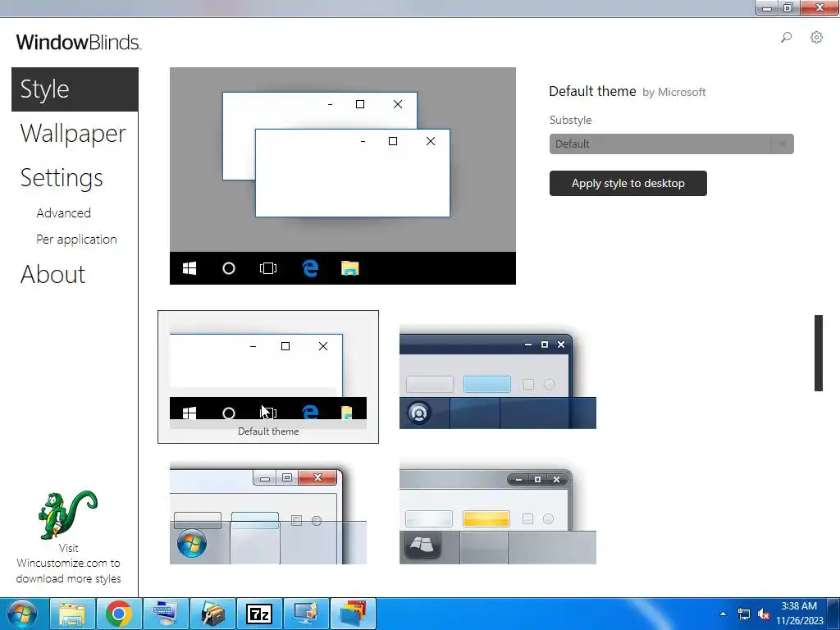Select Per application sub-item

[x=76, y=240]
